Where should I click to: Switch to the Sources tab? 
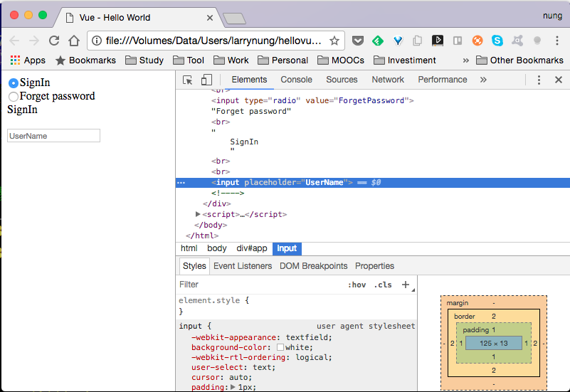(342, 80)
